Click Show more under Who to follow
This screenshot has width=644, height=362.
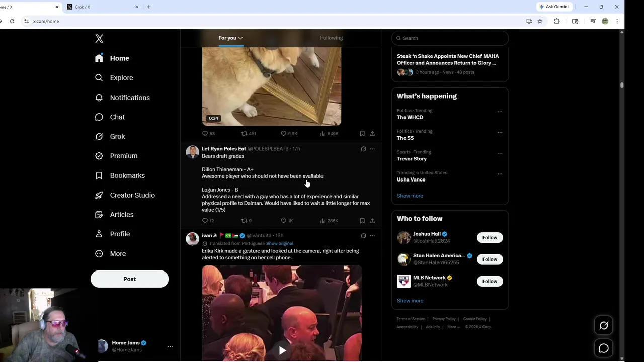click(410, 301)
